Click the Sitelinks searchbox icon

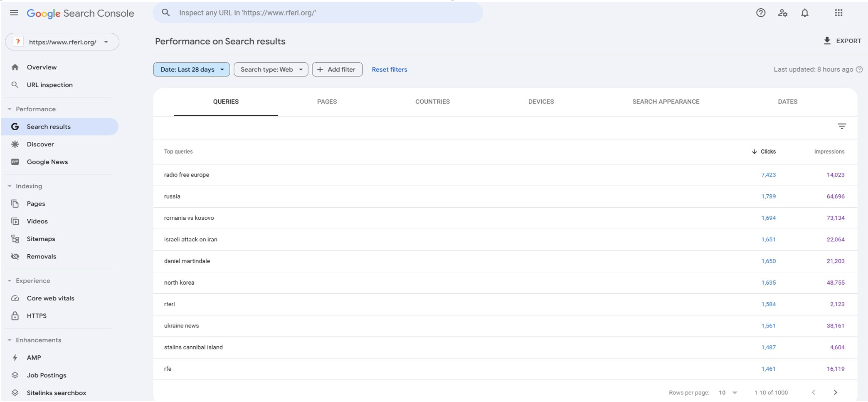tap(15, 393)
